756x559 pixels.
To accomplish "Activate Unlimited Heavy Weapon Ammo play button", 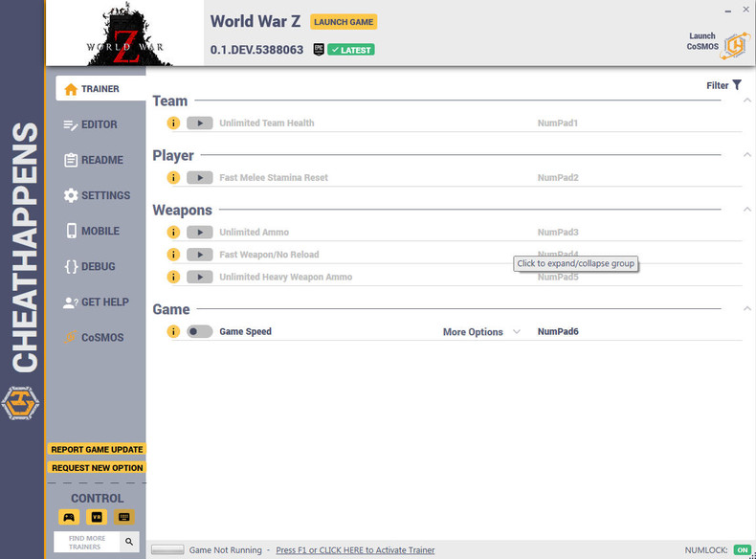I will [200, 277].
